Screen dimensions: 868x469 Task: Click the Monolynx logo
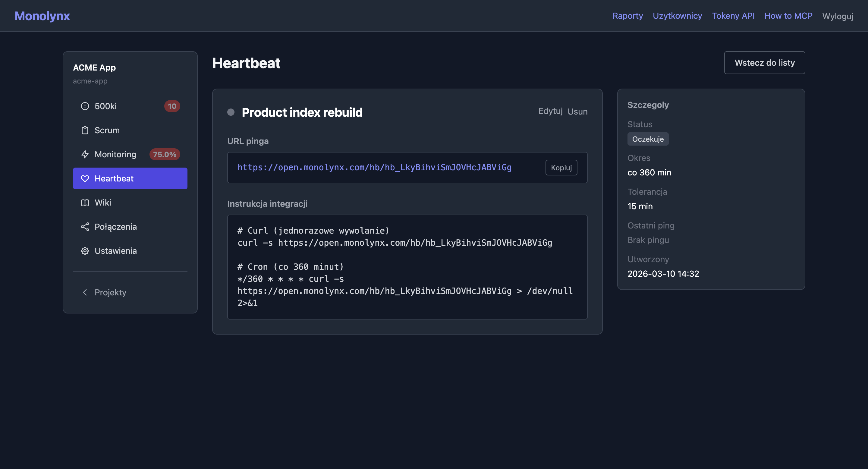42,16
